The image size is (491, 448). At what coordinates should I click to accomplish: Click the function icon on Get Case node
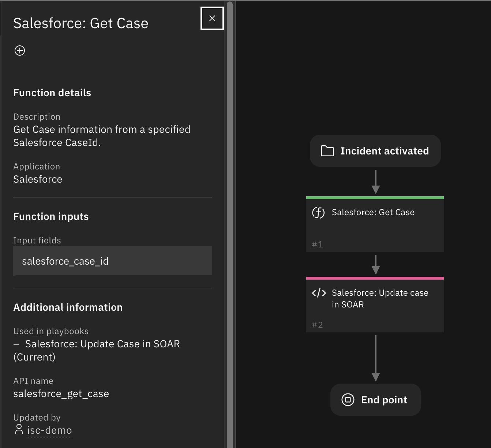point(318,212)
